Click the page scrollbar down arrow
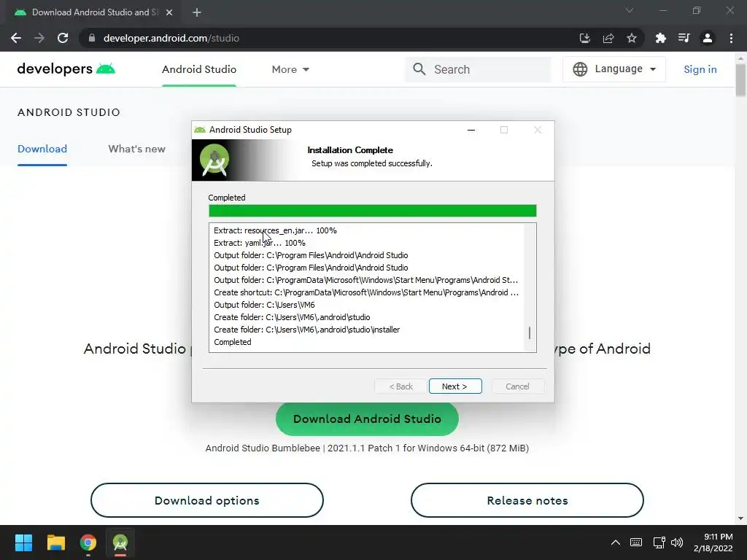The image size is (747, 560). (x=740, y=518)
